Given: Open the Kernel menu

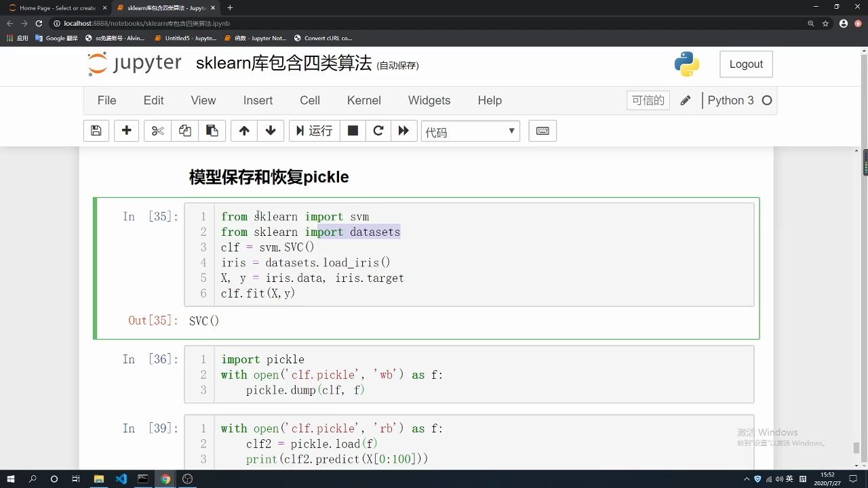Looking at the screenshot, I should [x=363, y=100].
